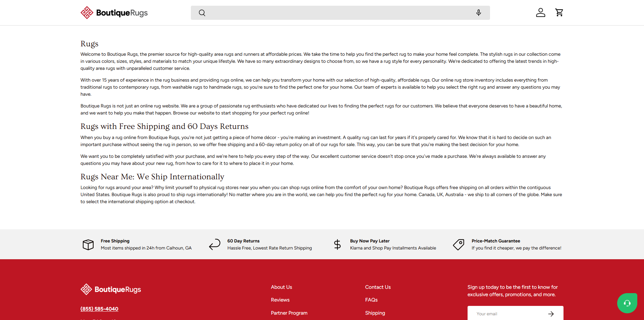
Task: Submit email with the arrow icon
Action: (x=551, y=314)
